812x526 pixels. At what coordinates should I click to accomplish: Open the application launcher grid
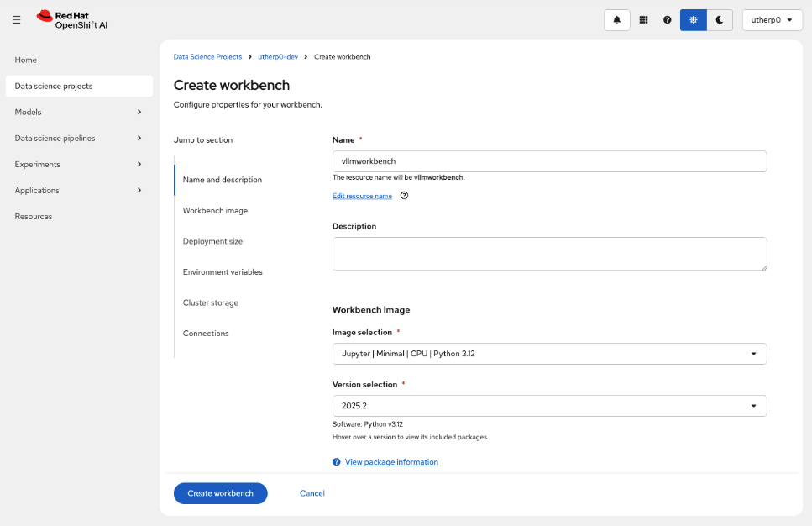point(643,20)
